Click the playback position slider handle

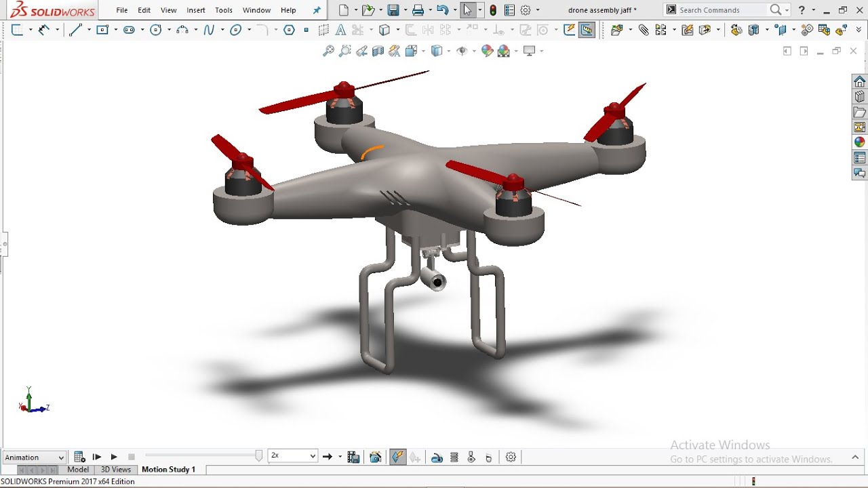259,456
